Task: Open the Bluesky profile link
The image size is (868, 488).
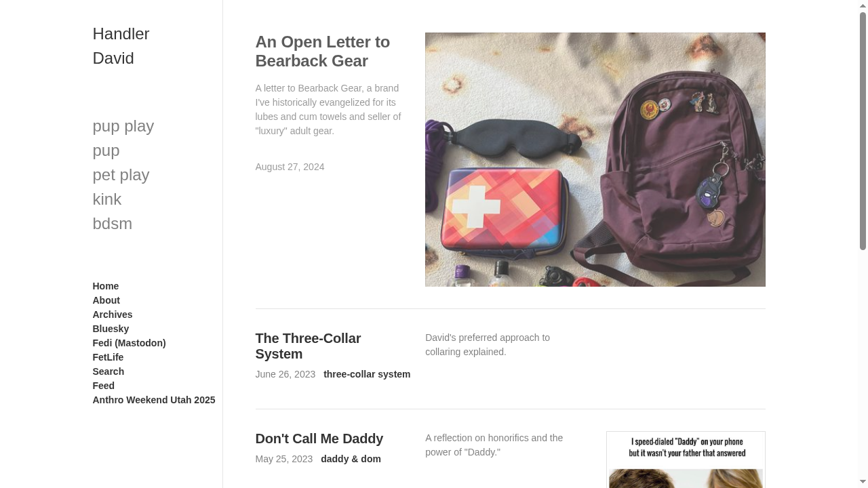Action: tap(111, 329)
